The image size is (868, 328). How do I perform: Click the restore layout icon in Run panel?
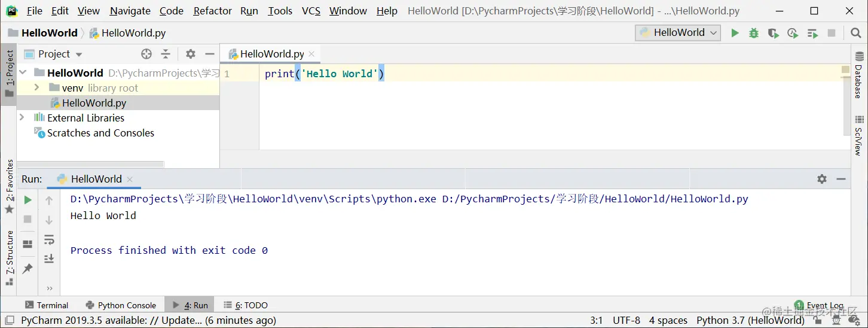click(x=27, y=244)
